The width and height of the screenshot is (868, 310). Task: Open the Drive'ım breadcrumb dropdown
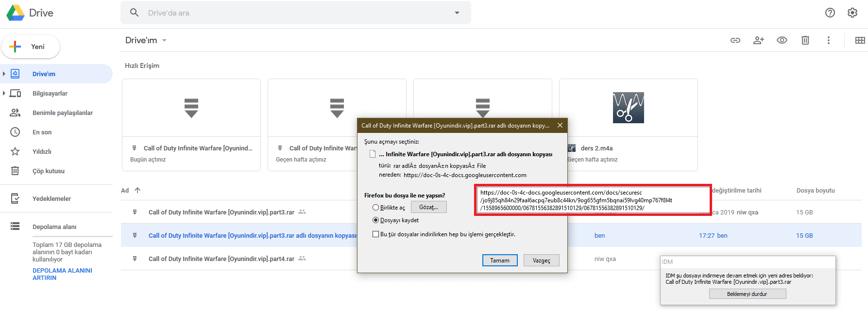point(164,40)
